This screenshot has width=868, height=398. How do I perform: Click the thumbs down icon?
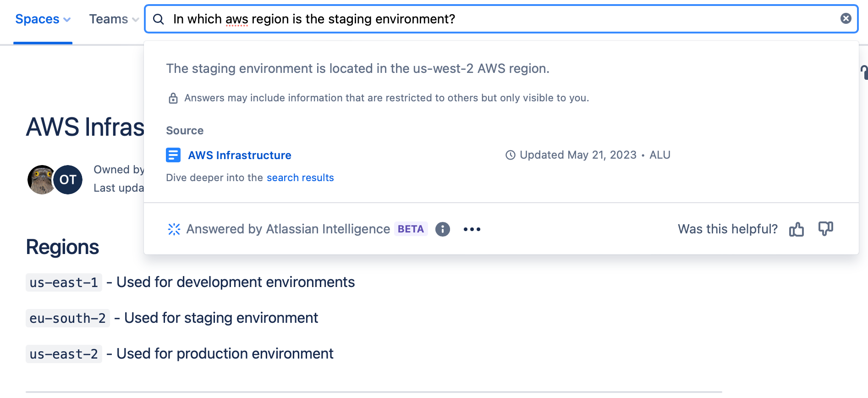tap(825, 228)
